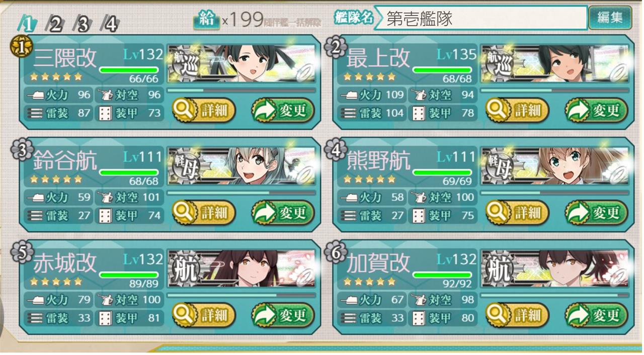
Task: Open 詳細 details for 三隈改
Action: (203, 110)
